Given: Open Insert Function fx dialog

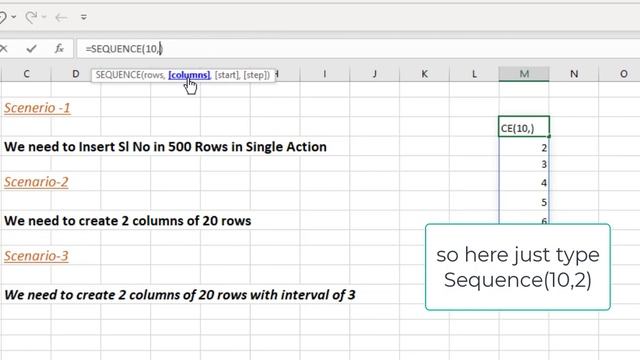Looking at the screenshot, I should pos(59,49).
